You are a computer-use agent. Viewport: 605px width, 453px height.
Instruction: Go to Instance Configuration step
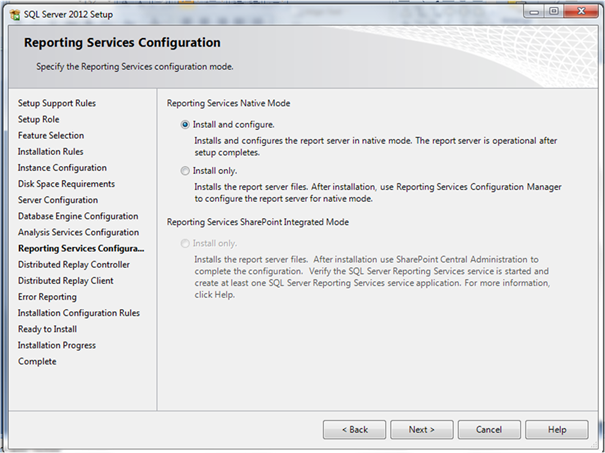[62, 168]
